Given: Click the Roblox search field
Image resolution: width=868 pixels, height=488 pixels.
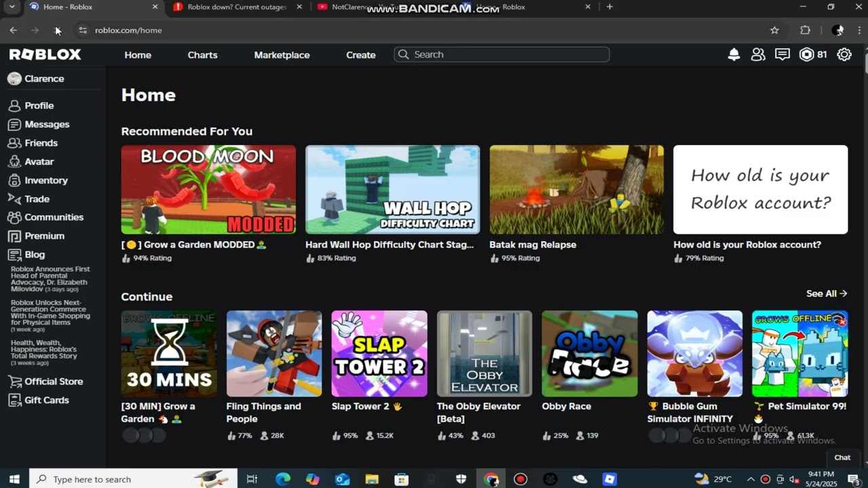Looking at the screenshot, I should pyautogui.click(x=502, y=54).
